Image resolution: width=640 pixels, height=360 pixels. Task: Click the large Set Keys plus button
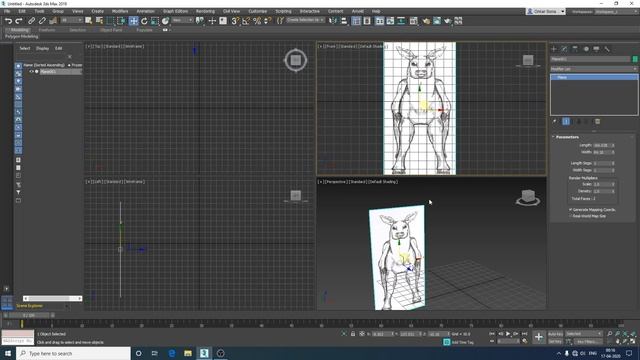click(539, 337)
